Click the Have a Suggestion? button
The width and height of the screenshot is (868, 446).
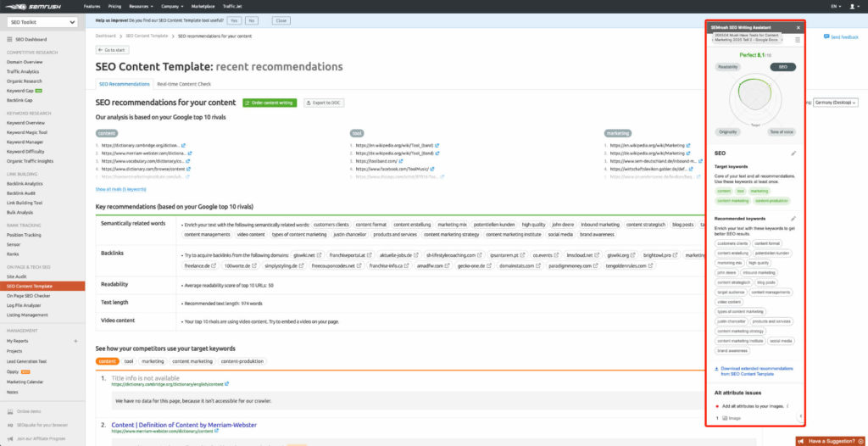[x=832, y=441]
